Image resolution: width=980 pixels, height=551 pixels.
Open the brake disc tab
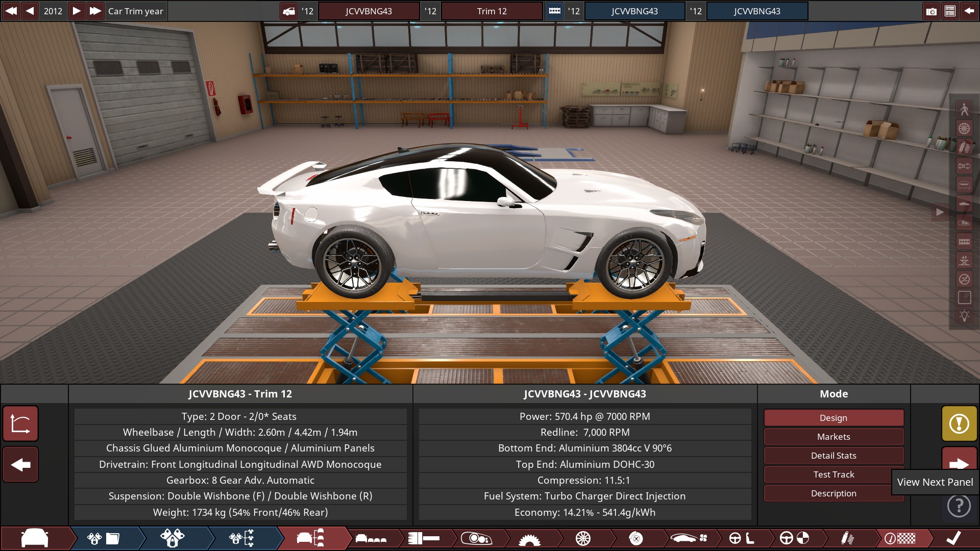[x=635, y=538]
